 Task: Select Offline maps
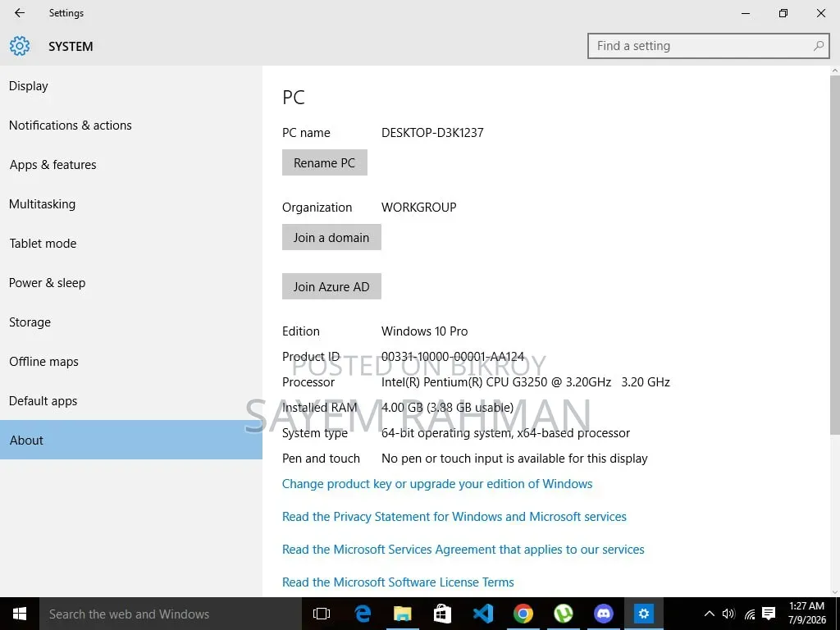point(131,362)
